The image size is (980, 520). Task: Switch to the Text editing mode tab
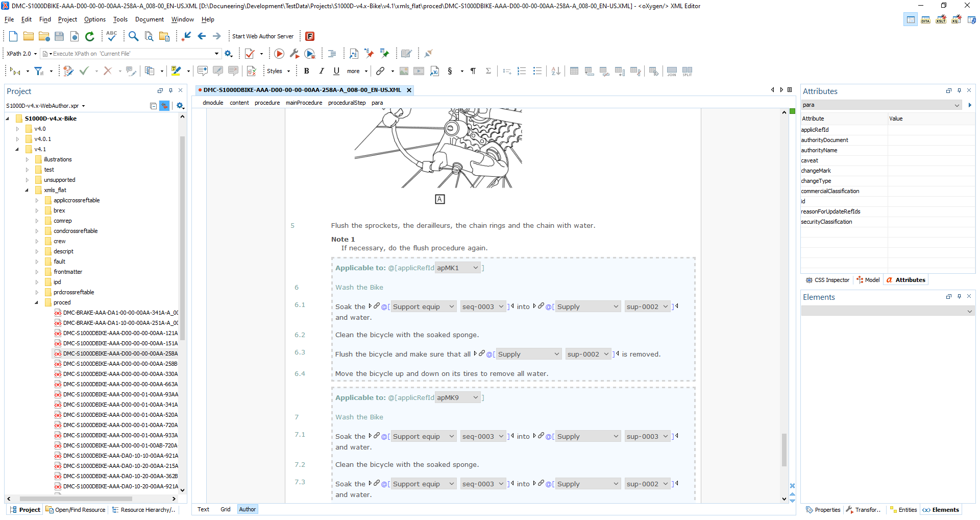click(x=203, y=509)
